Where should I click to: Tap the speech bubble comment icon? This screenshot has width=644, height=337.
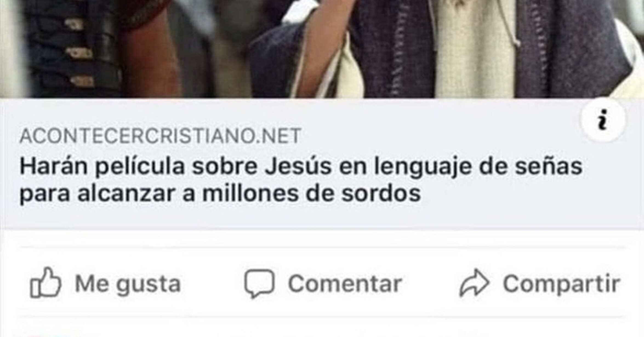click(259, 283)
